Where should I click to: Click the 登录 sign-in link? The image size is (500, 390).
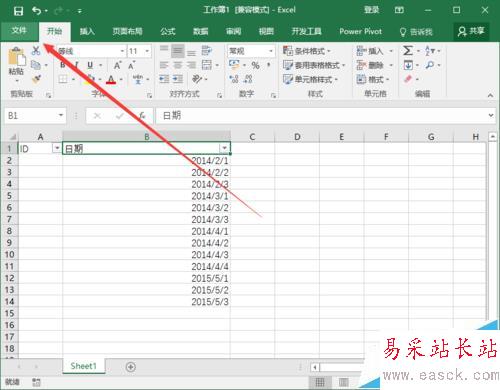pos(371,10)
